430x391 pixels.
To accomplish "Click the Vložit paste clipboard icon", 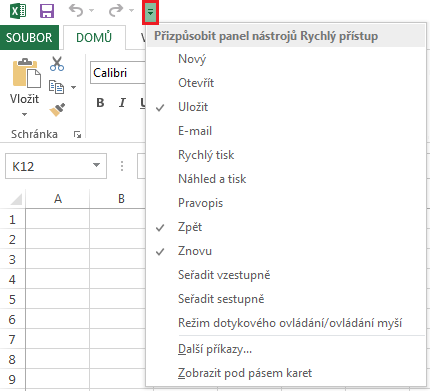I will point(26,73).
